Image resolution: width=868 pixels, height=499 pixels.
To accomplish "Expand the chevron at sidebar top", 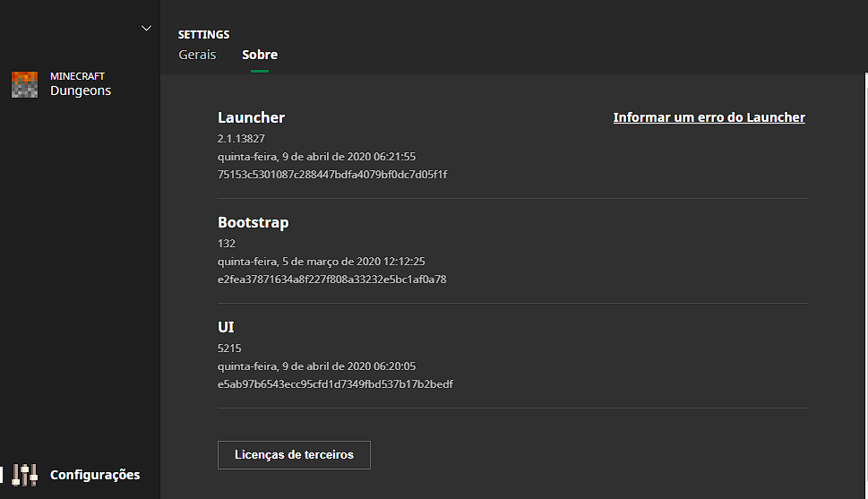I will coord(147,29).
